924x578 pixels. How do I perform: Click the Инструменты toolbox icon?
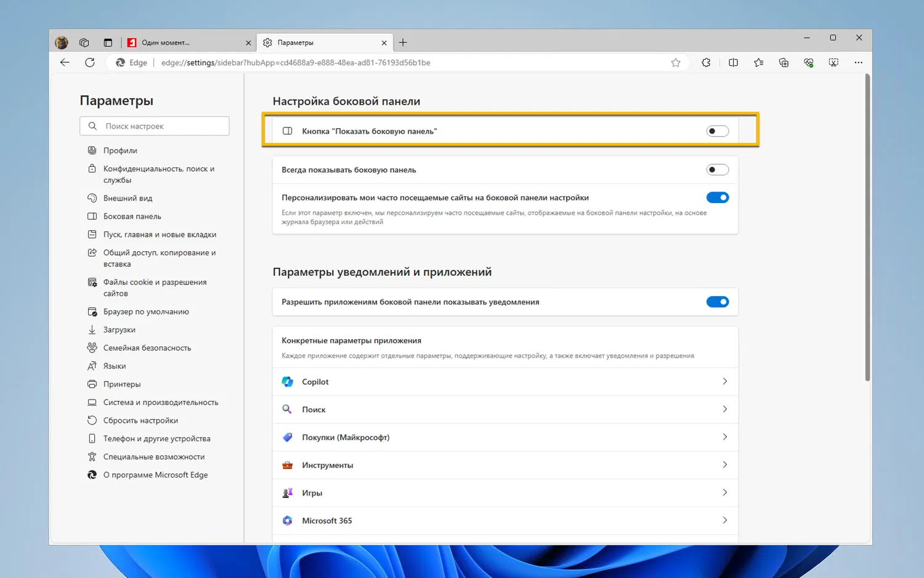287,465
